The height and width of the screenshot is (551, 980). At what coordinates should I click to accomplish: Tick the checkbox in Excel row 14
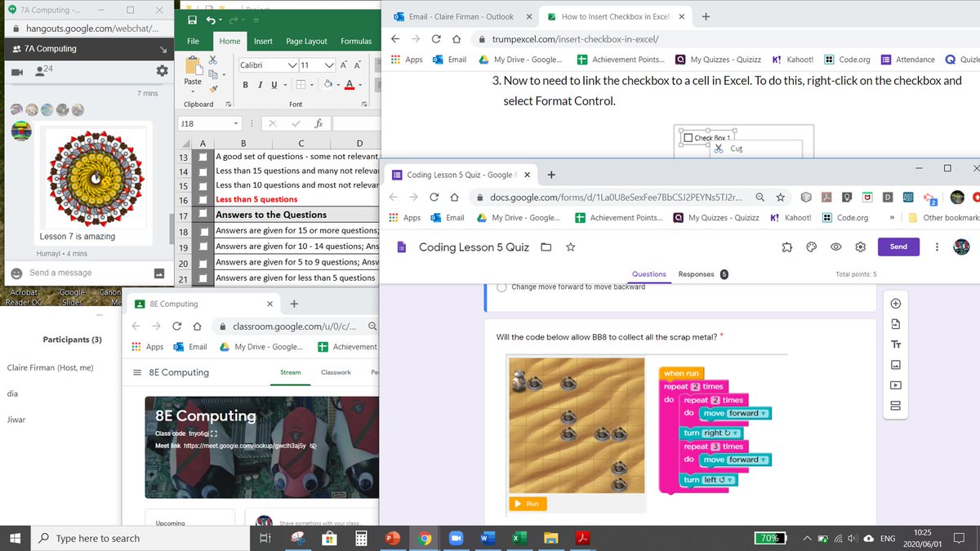pos(204,172)
